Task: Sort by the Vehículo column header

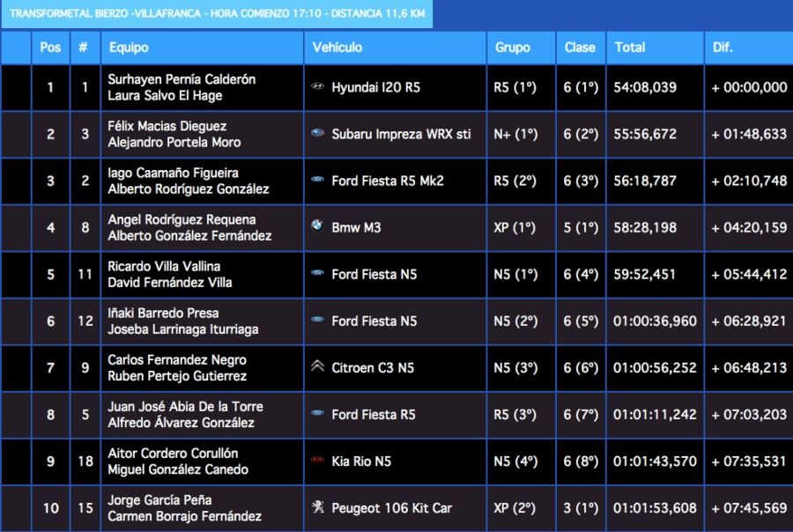Action: 338,48
